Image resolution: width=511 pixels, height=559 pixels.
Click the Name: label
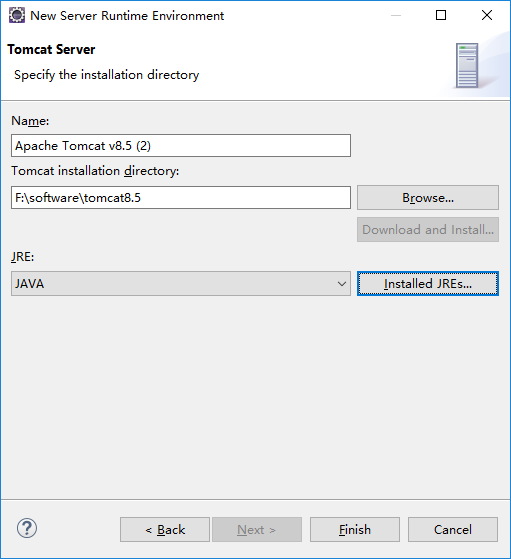click(x=30, y=121)
